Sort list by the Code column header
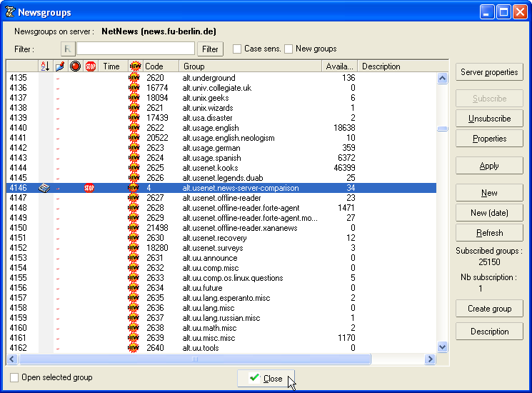 [161, 66]
